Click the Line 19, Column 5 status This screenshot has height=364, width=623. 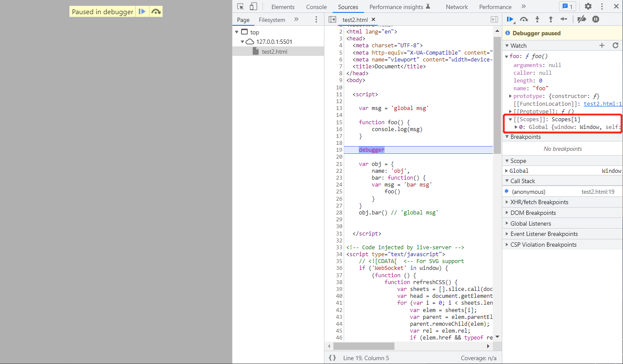(366, 358)
